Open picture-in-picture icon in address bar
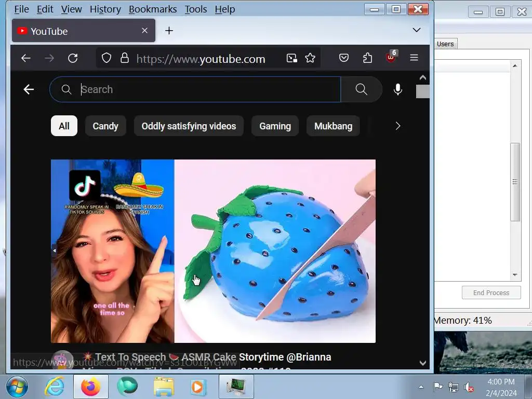Screen dimensions: 532x399 point(292,58)
